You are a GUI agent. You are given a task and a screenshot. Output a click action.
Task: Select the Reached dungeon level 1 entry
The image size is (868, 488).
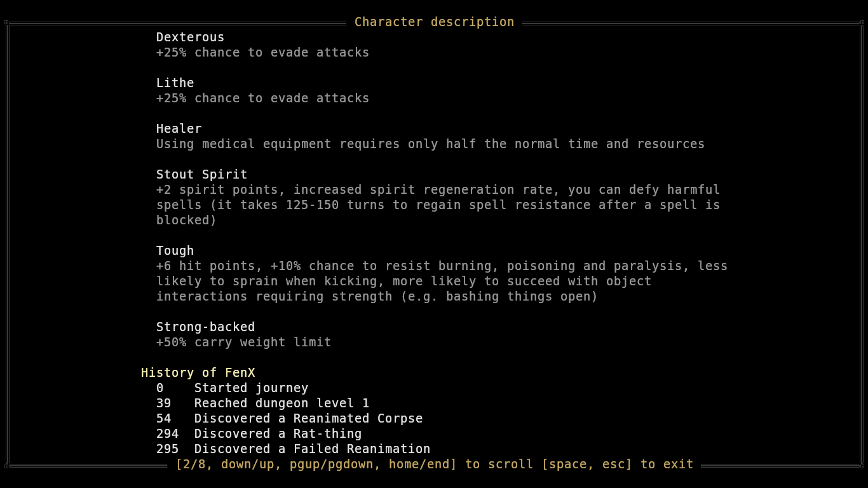point(281,403)
